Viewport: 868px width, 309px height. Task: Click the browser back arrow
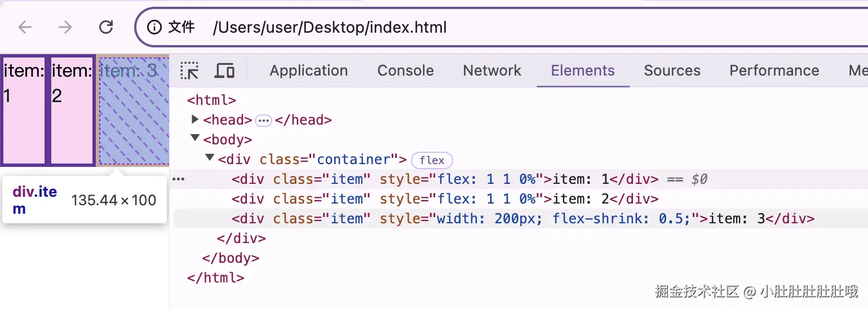click(25, 27)
